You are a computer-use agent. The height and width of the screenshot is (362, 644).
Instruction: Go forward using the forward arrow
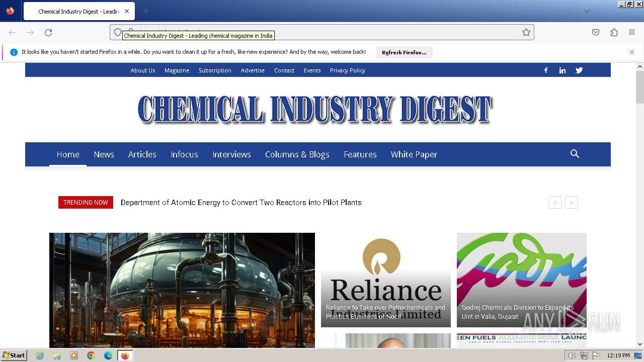coord(30,32)
